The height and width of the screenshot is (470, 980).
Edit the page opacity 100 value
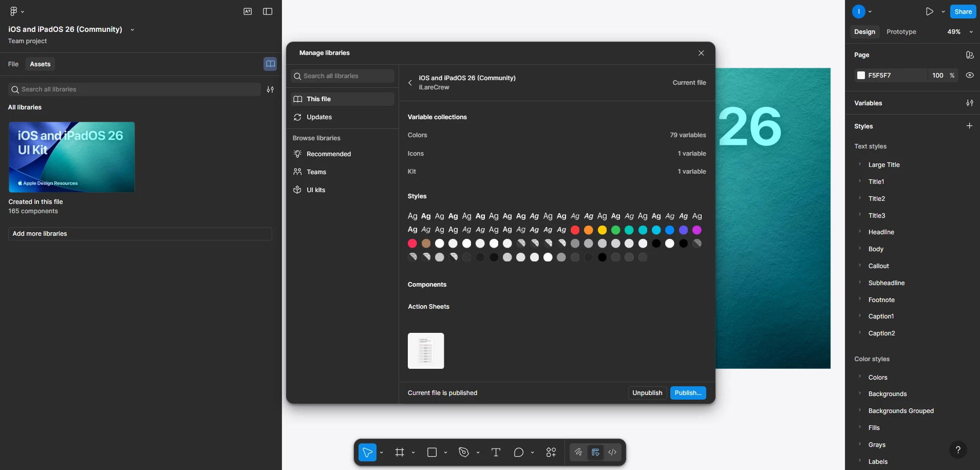coord(938,76)
